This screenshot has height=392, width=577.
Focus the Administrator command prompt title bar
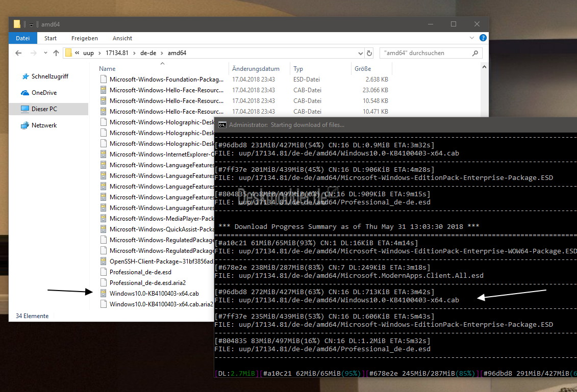pyautogui.click(x=395, y=125)
